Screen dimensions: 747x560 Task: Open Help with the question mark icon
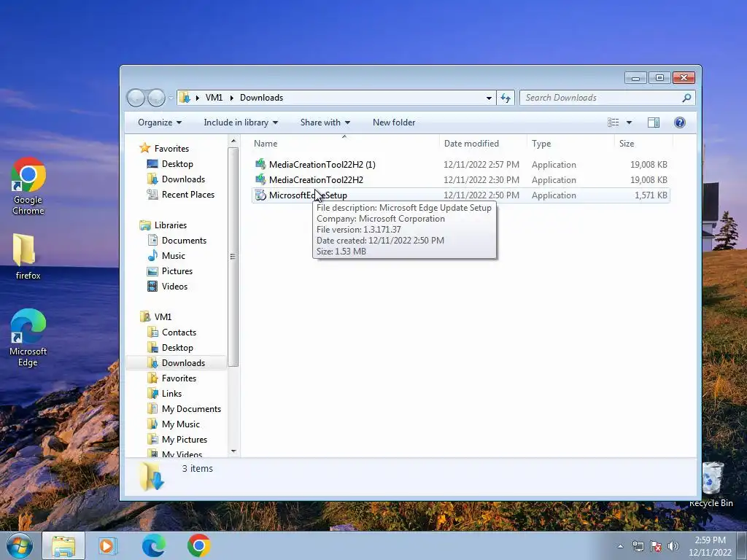pyautogui.click(x=680, y=122)
